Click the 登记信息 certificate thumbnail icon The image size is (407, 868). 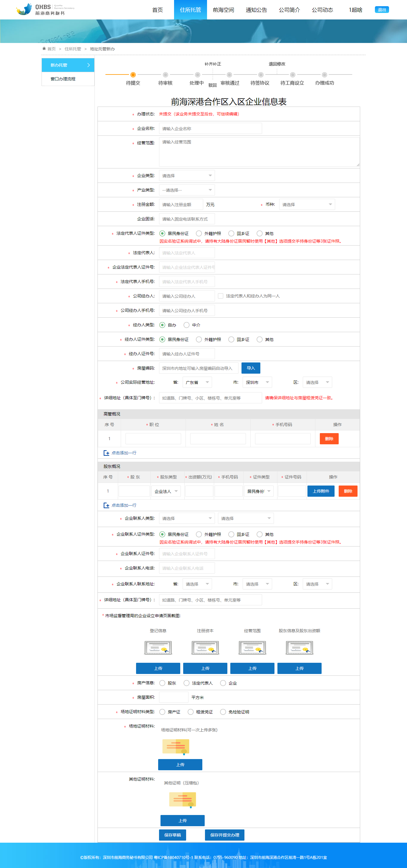158,647
